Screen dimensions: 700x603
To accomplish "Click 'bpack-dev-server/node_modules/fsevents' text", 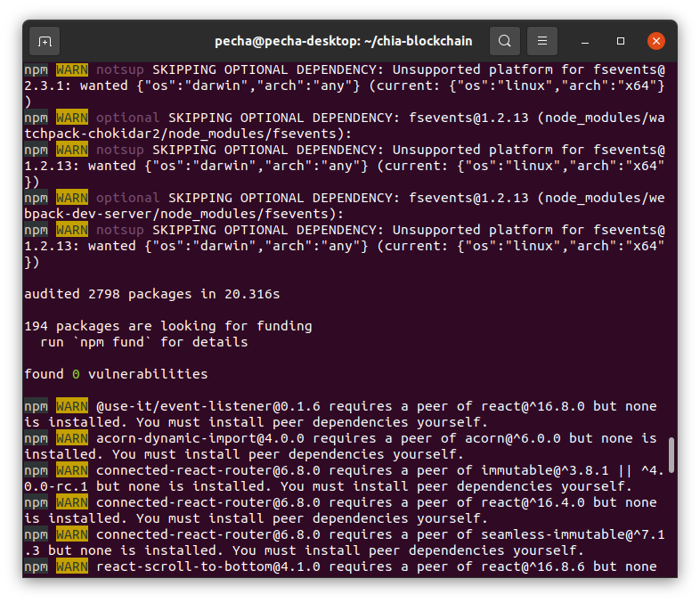I will [x=176, y=214].
